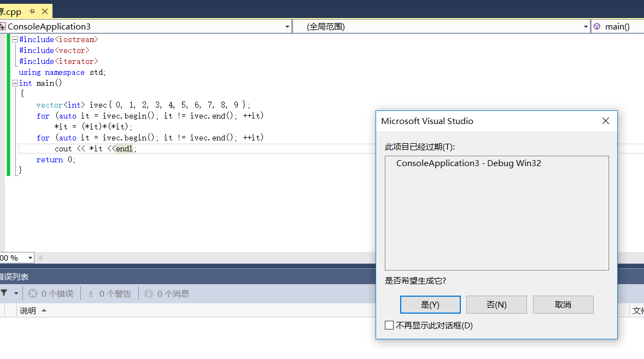Click the 取消 button
Viewport: 644px width, 359px height.
click(x=563, y=305)
